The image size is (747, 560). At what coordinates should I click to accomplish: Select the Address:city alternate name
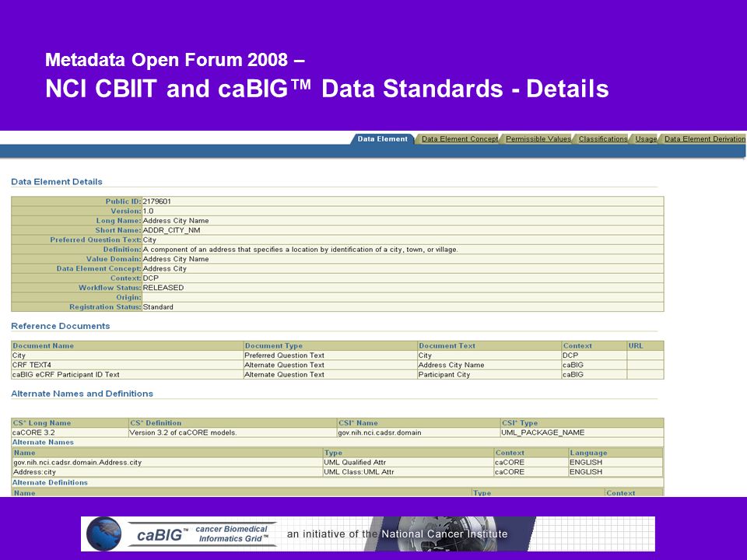click(x=34, y=472)
